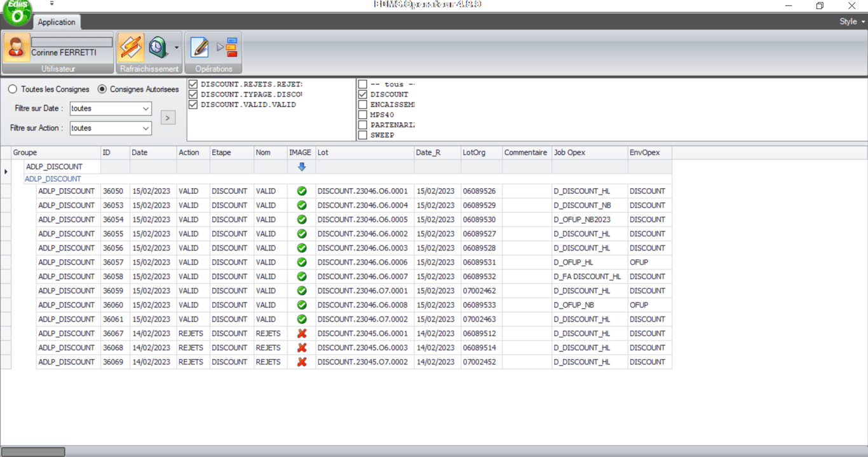Click green check icon for ID 36050

(302, 191)
